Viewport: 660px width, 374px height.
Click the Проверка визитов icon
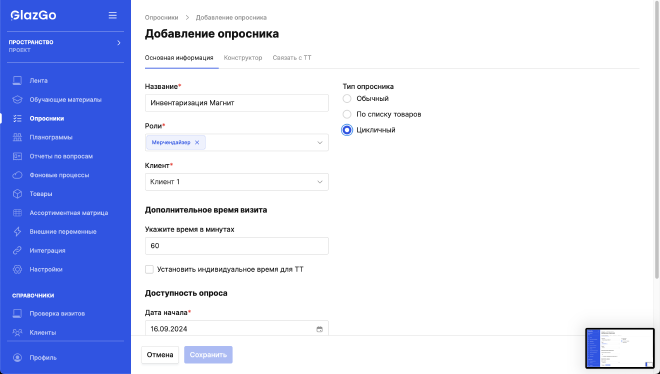17,313
